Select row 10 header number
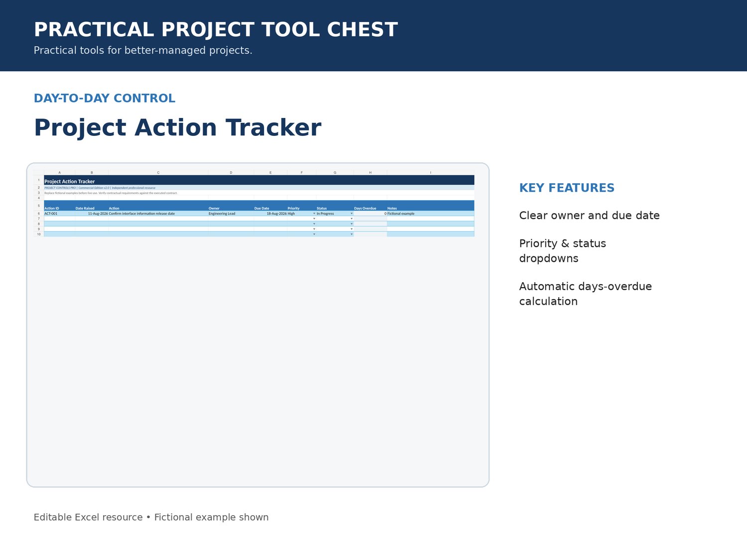Viewport: 747px width, 560px height. (x=39, y=234)
